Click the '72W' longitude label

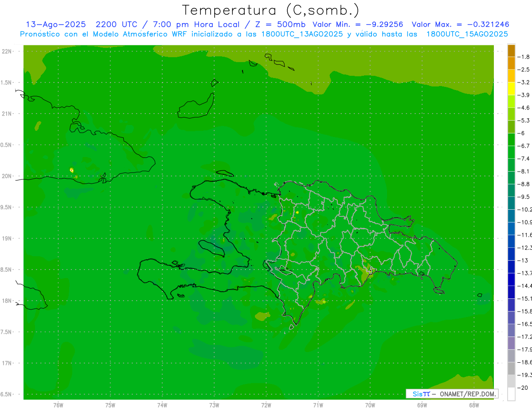point(266,405)
